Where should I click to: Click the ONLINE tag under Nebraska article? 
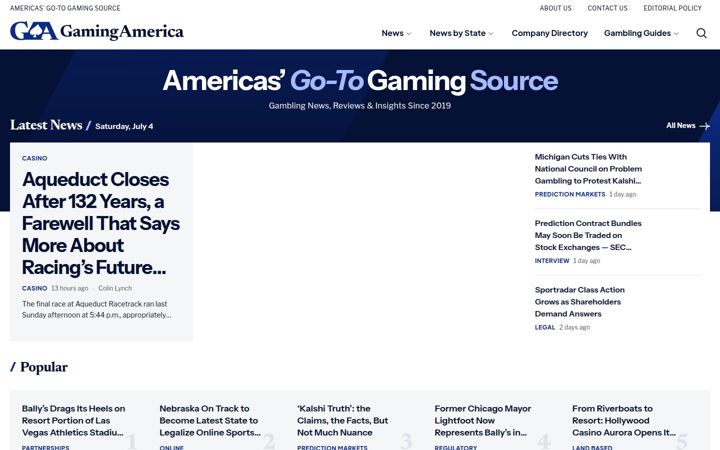pyautogui.click(x=171, y=447)
